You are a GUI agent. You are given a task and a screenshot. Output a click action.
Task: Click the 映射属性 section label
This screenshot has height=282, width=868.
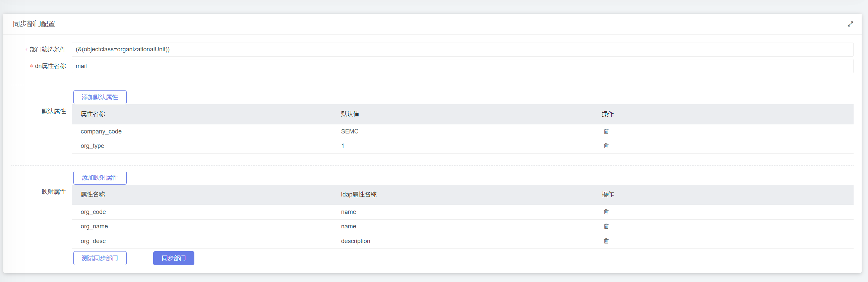pos(54,192)
